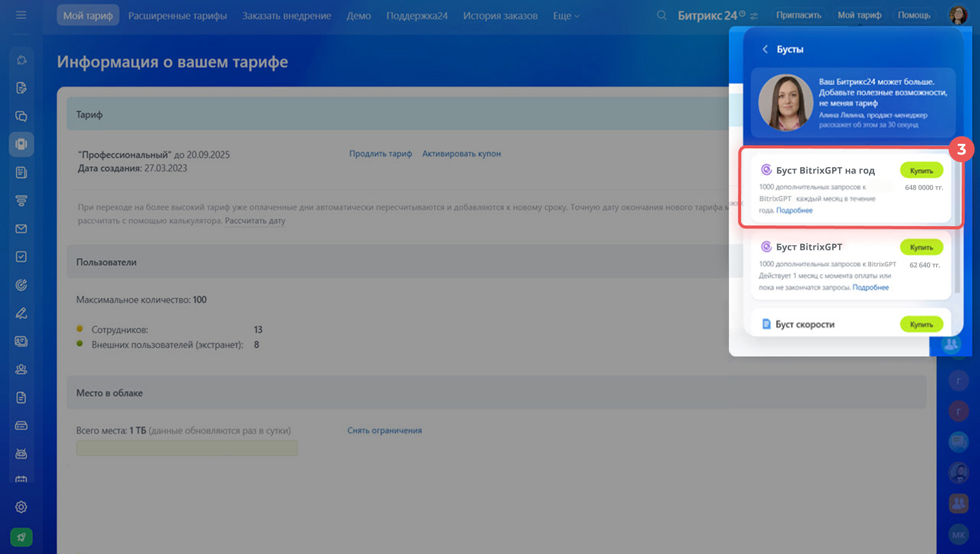Open the user profile avatar menu
Image resolution: width=980 pixels, height=554 pixels.
coord(958,14)
